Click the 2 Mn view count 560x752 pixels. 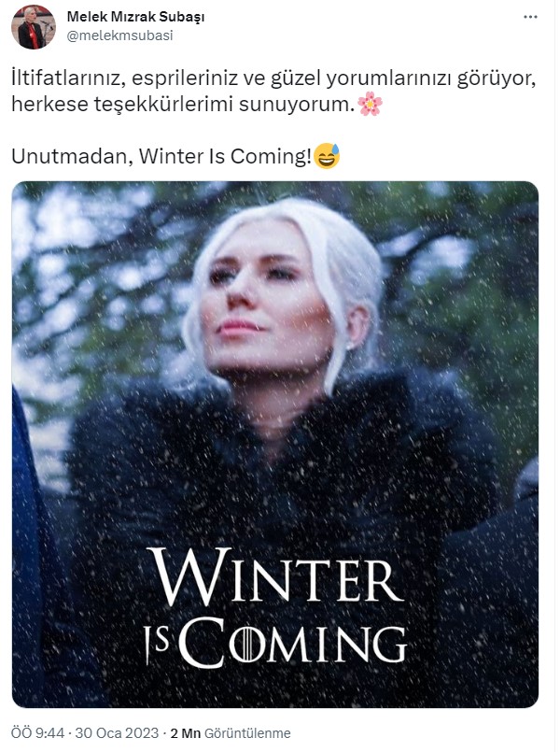[x=186, y=733]
